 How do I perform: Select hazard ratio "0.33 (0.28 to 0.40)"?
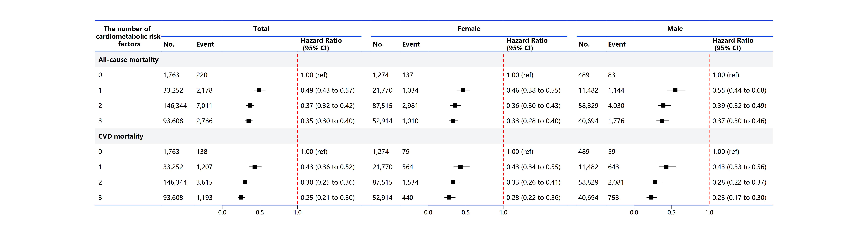pos(533,121)
